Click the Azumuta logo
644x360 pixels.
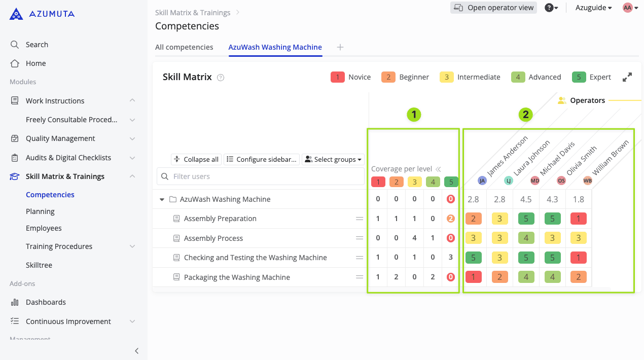tap(42, 14)
